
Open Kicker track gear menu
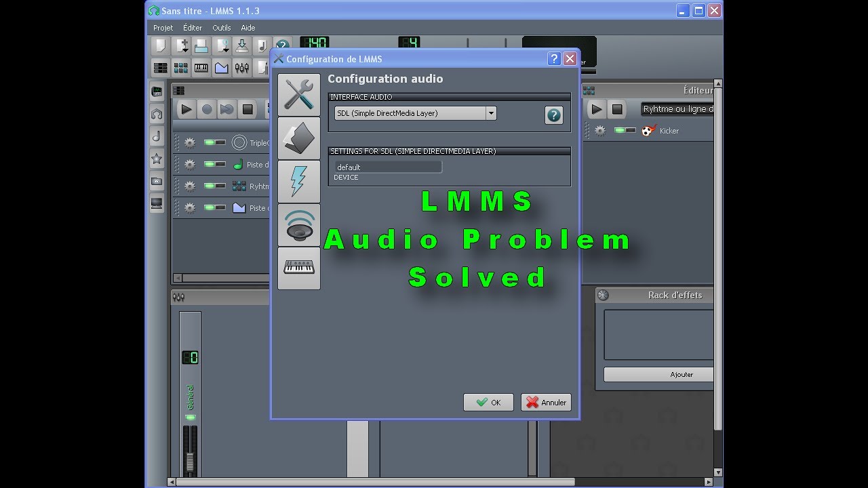[x=600, y=131]
